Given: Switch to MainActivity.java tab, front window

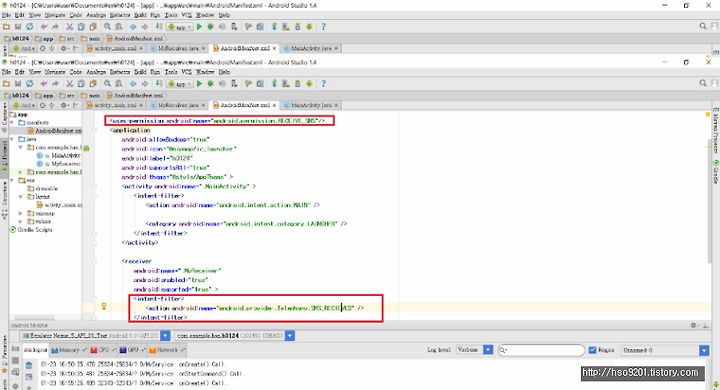Looking at the screenshot, I should [x=311, y=105].
